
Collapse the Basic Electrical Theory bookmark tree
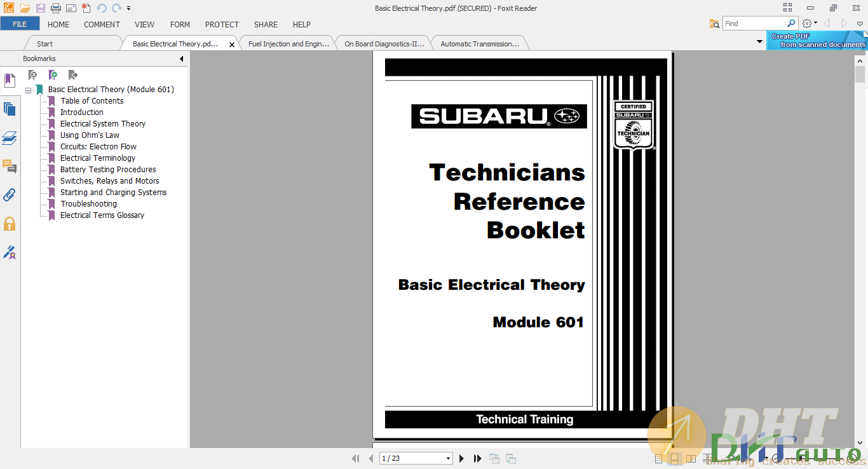(x=29, y=90)
